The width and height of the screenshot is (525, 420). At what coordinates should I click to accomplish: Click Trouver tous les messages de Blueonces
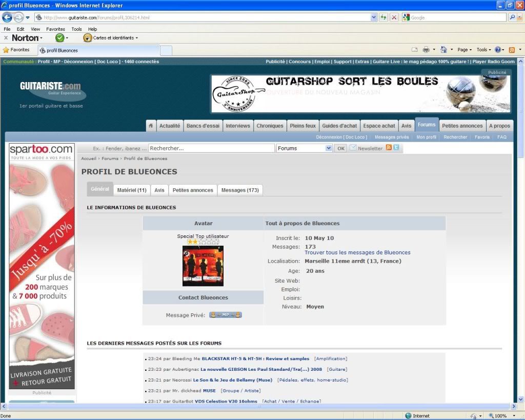click(357, 252)
